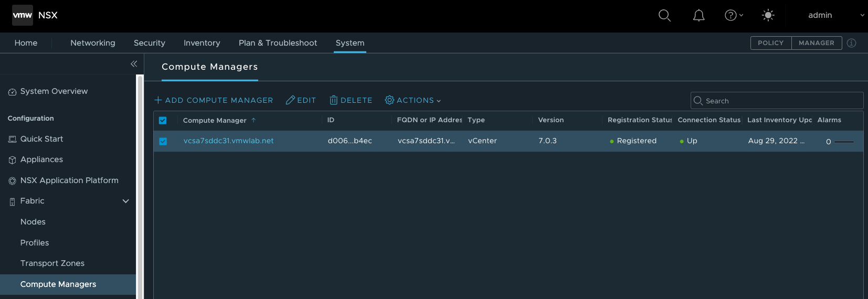The height and width of the screenshot is (299, 868).
Task: Collapse the Fabric section chevron
Action: [126, 201]
